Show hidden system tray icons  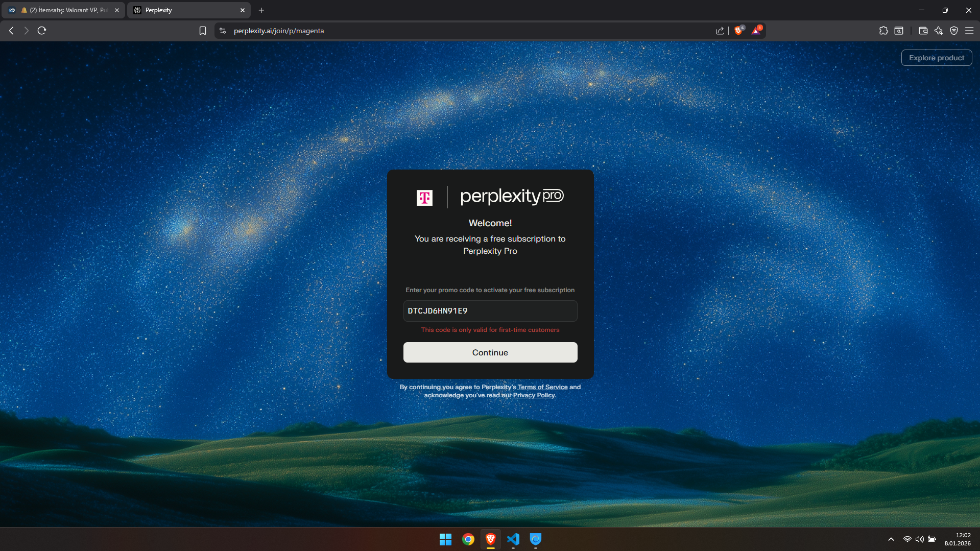(x=891, y=539)
